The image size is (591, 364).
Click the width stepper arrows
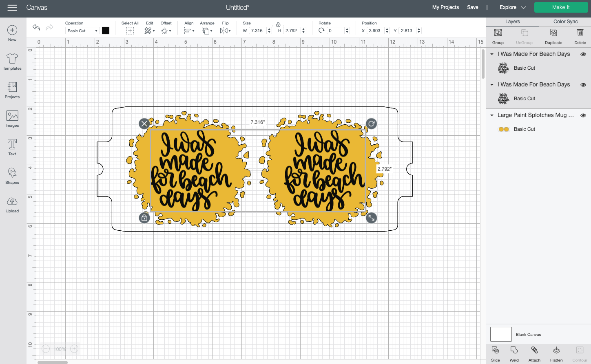coord(269,31)
